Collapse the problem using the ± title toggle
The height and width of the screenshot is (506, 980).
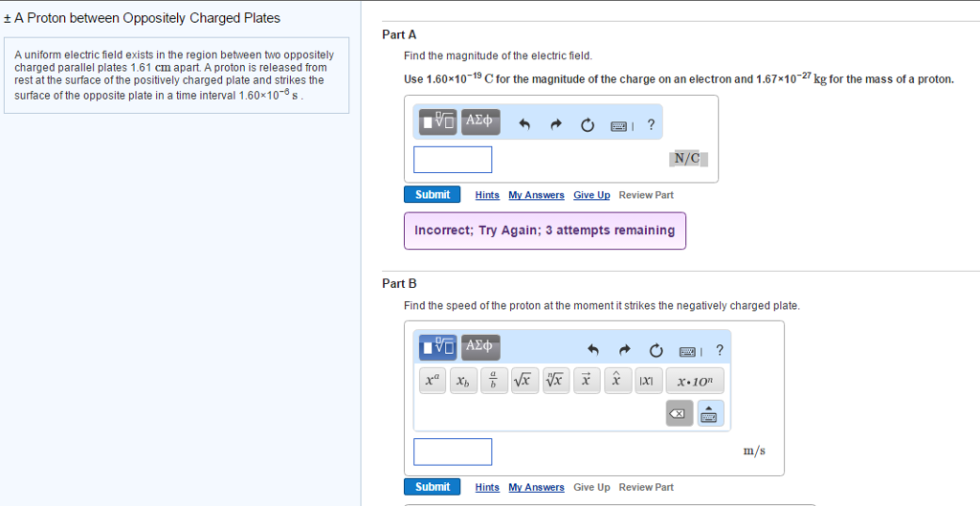pos(9,18)
